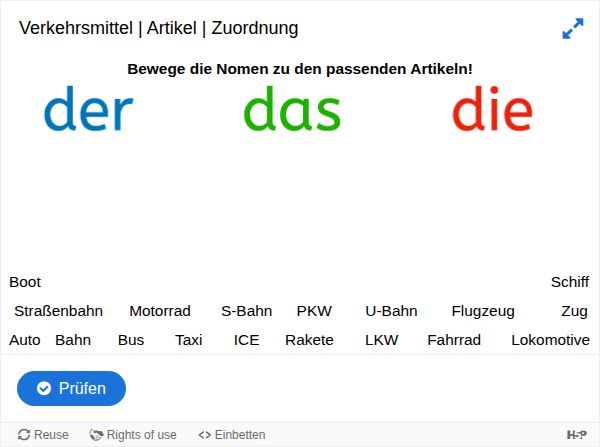The image size is (600, 447).
Task: Pick the word Boot
Action: (25, 282)
